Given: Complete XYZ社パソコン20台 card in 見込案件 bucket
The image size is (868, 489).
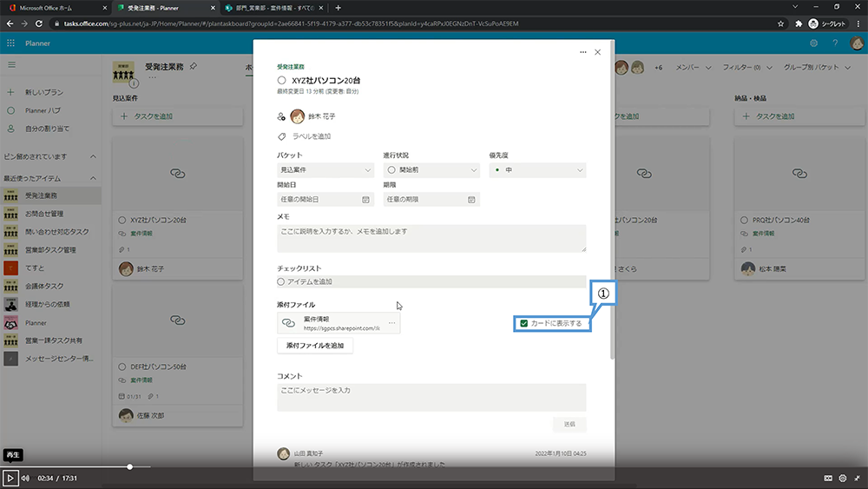Looking at the screenshot, I should pos(122,220).
